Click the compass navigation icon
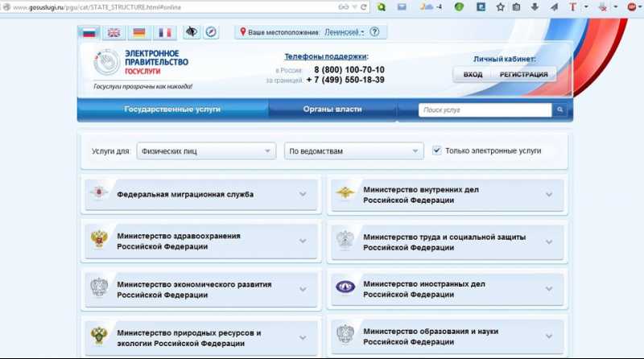 click(211, 31)
